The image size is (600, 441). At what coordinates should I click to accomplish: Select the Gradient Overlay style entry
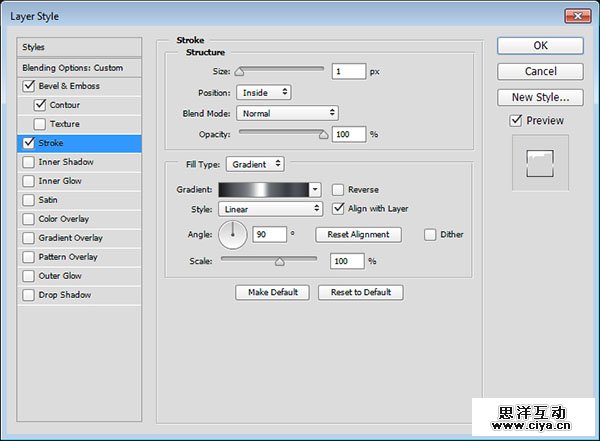coord(70,238)
